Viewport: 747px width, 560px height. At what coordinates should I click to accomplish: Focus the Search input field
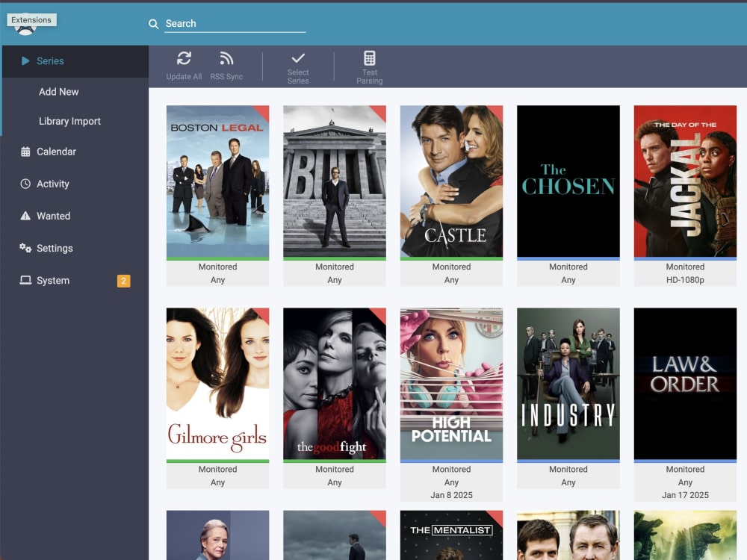pos(235,24)
